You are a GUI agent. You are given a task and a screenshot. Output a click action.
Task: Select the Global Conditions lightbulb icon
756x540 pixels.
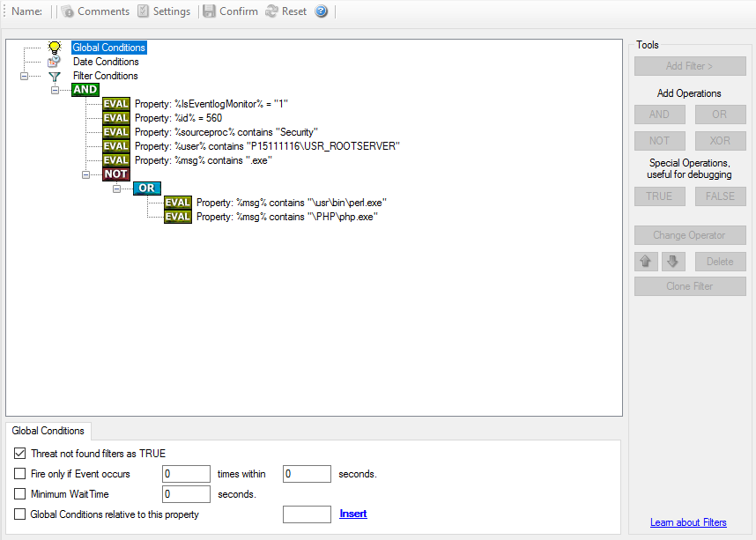[55, 48]
